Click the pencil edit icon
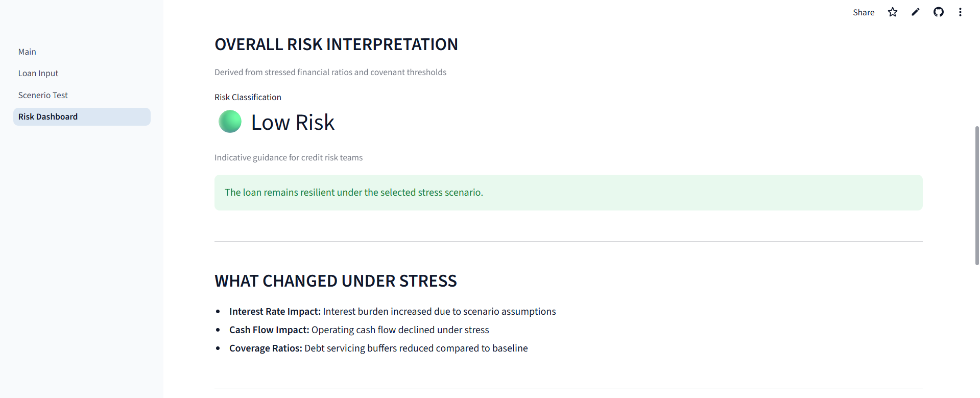The image size is (980, 398). (x=915, y=12)
